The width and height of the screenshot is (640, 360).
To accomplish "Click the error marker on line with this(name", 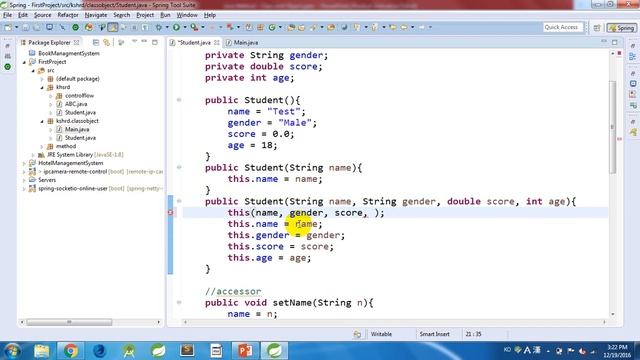I will pyautogui.click(x=171, y=213).
